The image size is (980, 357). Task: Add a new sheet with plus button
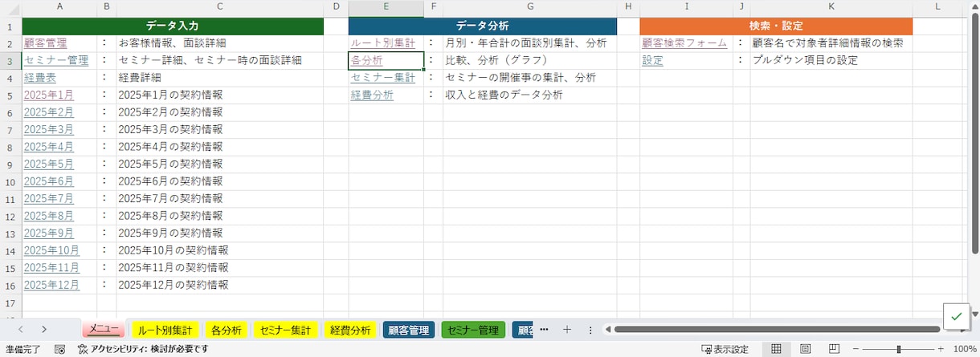(567, 330)
